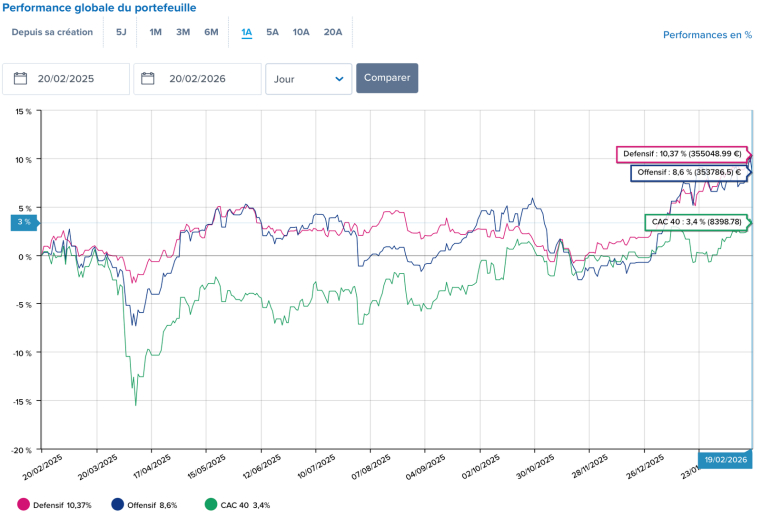Select the 'Depuis sa création' period tab
Viewport: 760px width, 519px height.
click(x=52, y=32)
